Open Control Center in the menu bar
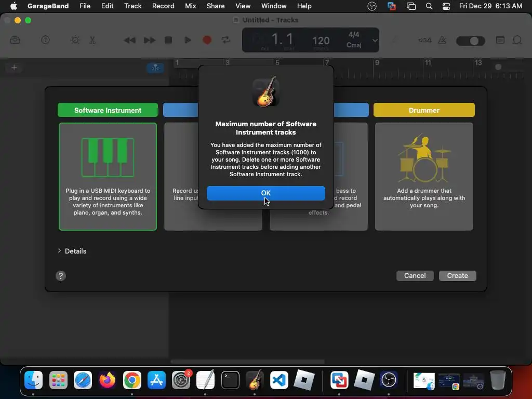 446,6
